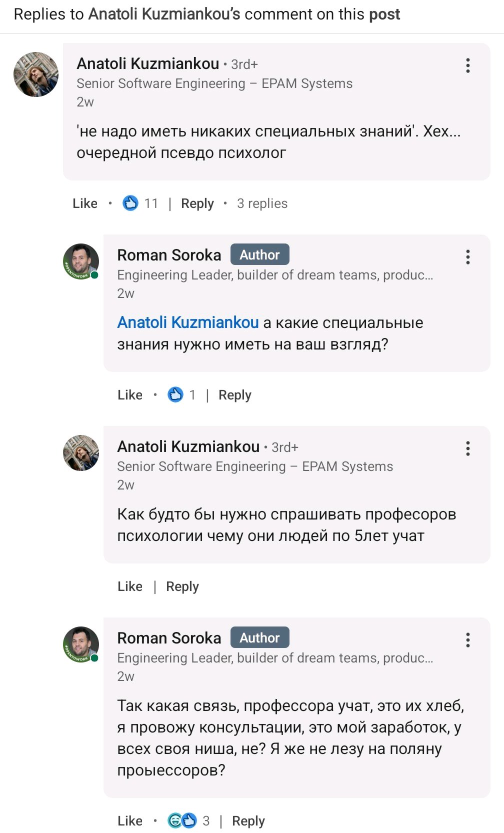Viewport: 504px width, 833px height.
Task: Click reaction icons showing 3 on last reply
Action: (x=181, y=820)
